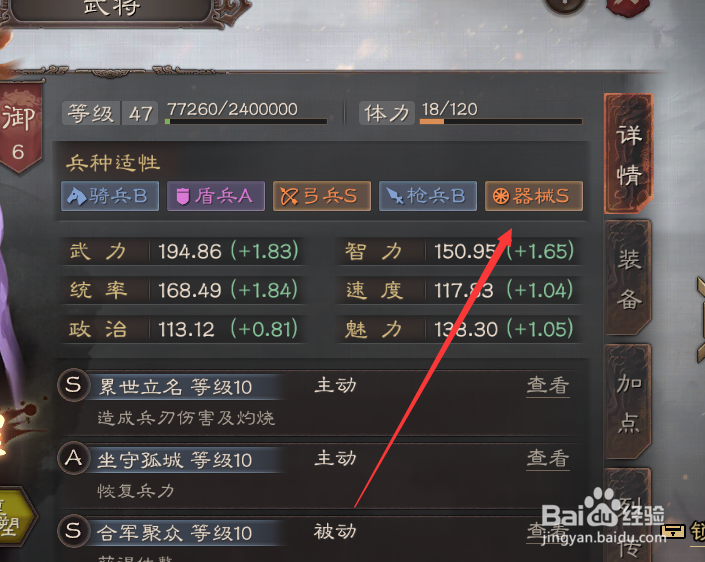Tap the 御 6 command banner
Viewport: 705px width, 562px height.
(20, 128)
